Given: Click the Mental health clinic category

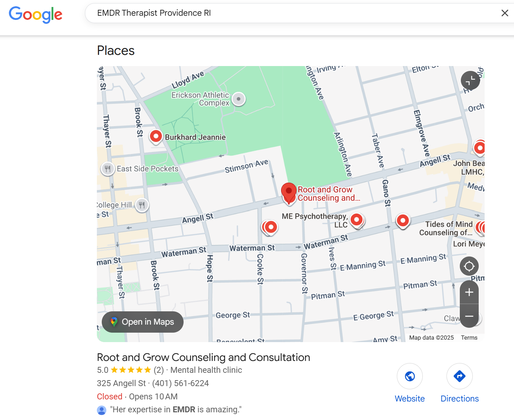Looking at the screenshot, I should (206, 370).
